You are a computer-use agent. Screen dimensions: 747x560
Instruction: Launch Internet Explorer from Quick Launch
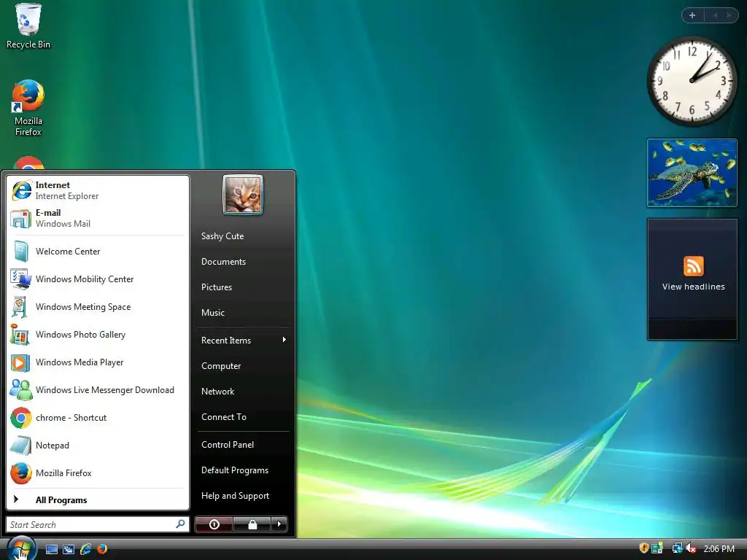point(86,549)
